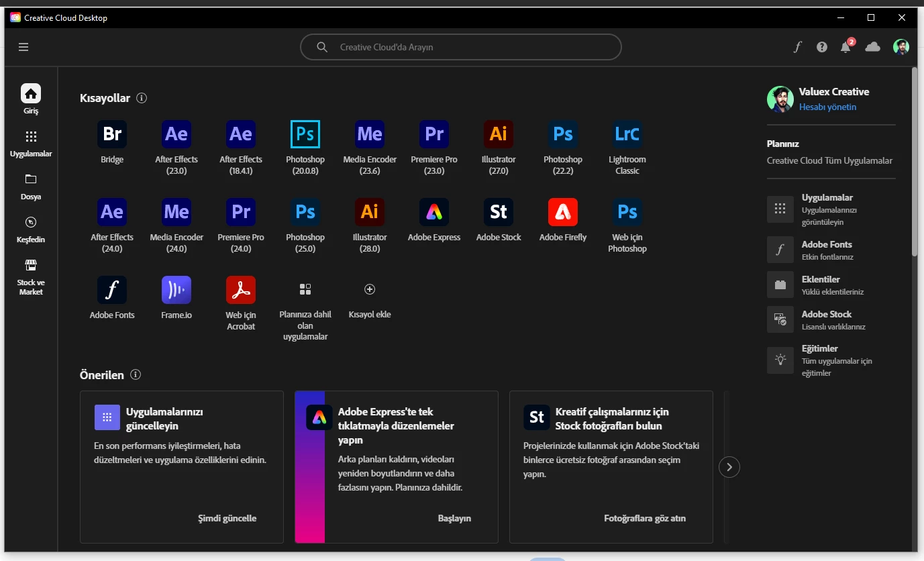Open Adobe Express shortcut icon
924x561 pixels.
(x=434, y=212)
